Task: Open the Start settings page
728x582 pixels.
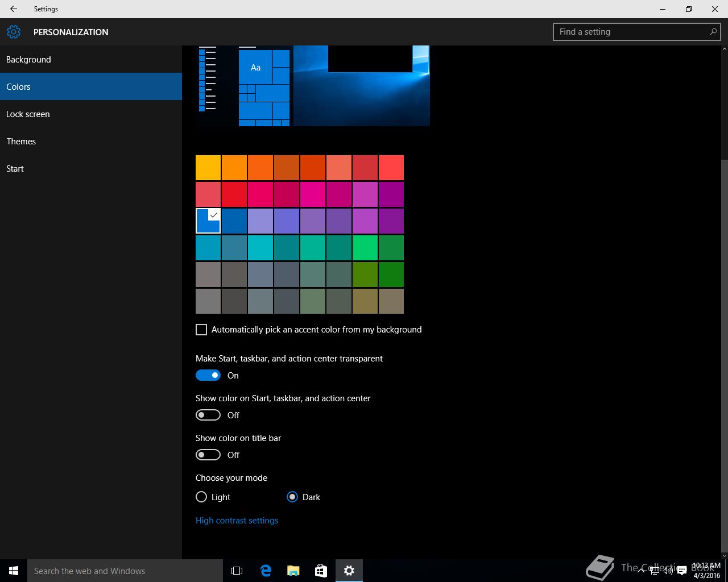Action: 91,168
